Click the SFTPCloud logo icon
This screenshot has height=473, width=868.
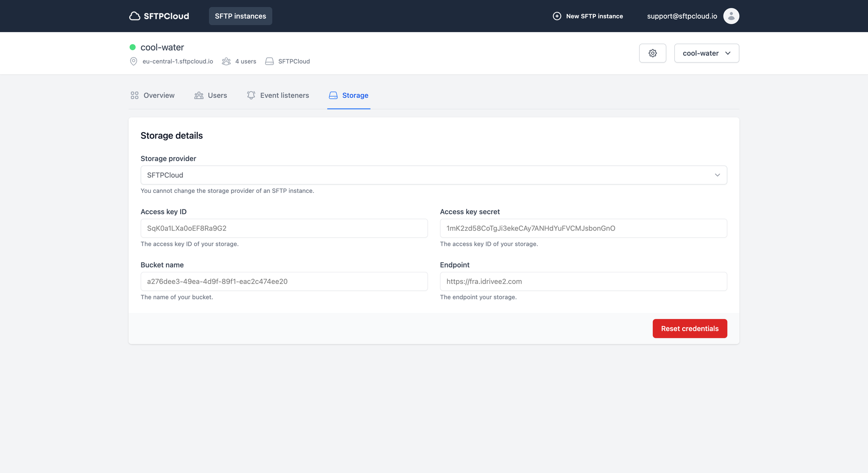(x=134, y=16)
